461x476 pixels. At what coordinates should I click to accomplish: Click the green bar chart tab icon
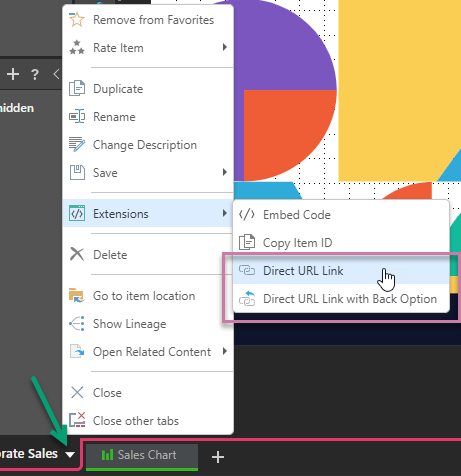pyautogui.click(x=107, y=455)
